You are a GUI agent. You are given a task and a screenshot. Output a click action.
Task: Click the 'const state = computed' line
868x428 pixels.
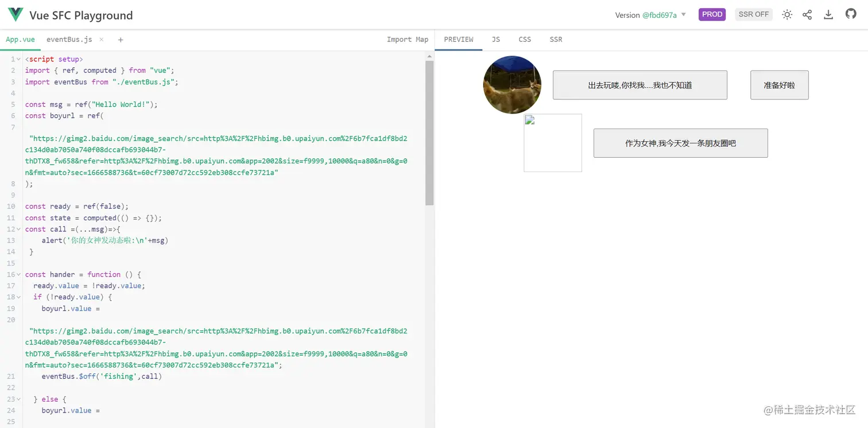coord(94,218)
